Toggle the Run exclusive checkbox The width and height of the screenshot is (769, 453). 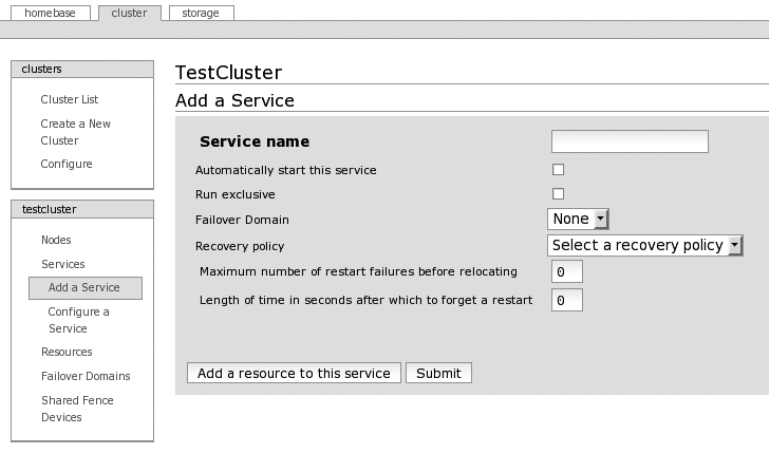pos(559,193)
